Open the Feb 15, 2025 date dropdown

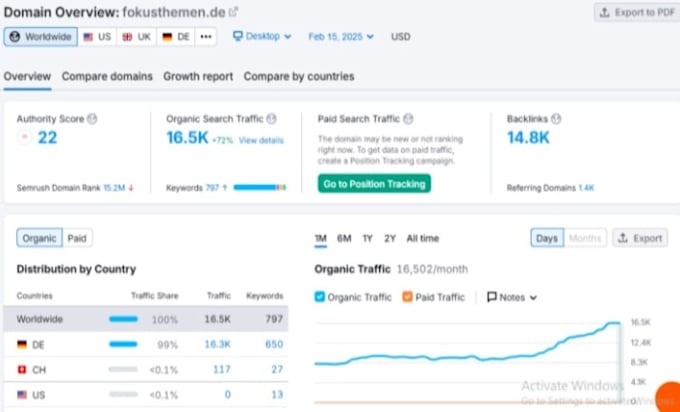(341, 36)
